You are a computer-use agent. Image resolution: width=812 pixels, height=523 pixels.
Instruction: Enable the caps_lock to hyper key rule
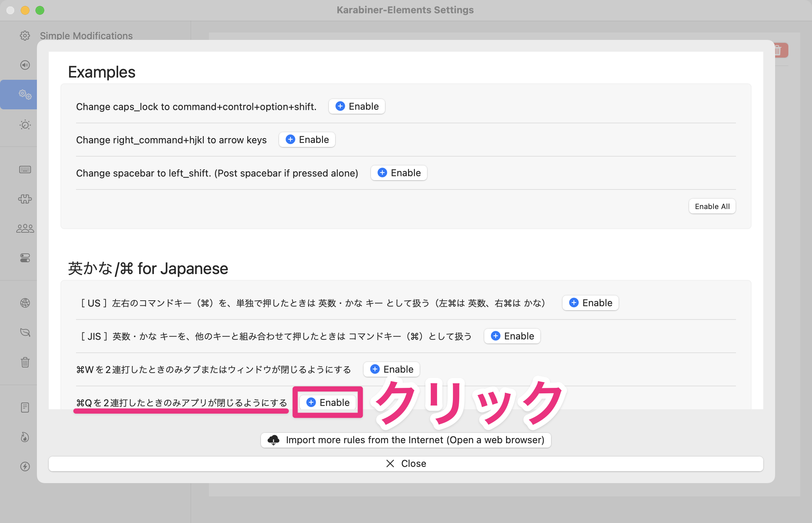point(357,106)
